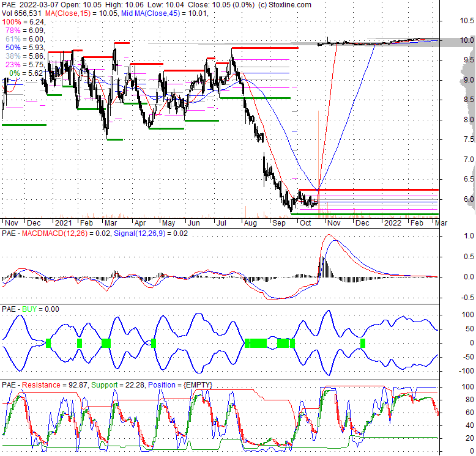This screenshot has width=476, height=456.
Task: Click the long green buy signal block in August
Action: (258, 343)
